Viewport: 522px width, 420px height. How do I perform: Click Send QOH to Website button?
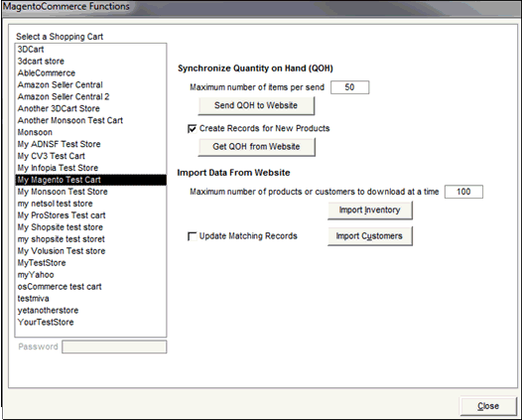coord(256,106)
